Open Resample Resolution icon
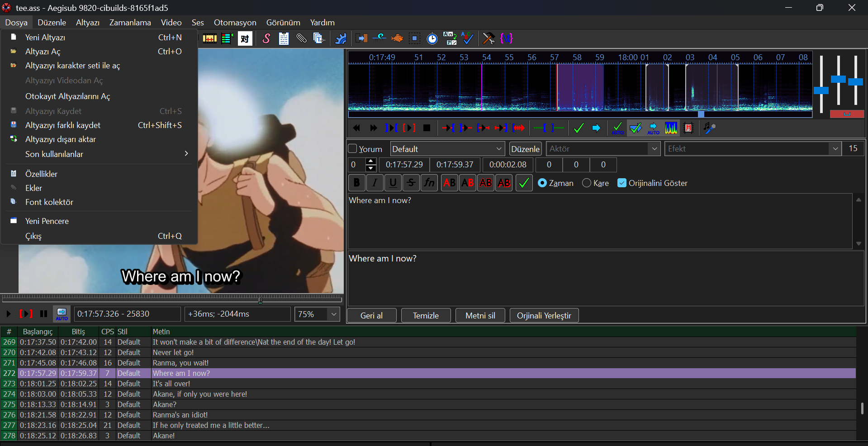Image resolution: width=868 pixels, height=446 pixels. (x=414, y=38)
